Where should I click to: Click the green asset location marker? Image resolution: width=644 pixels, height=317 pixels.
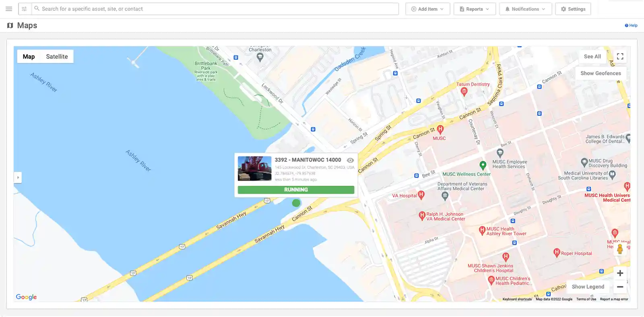pos(296,203)
